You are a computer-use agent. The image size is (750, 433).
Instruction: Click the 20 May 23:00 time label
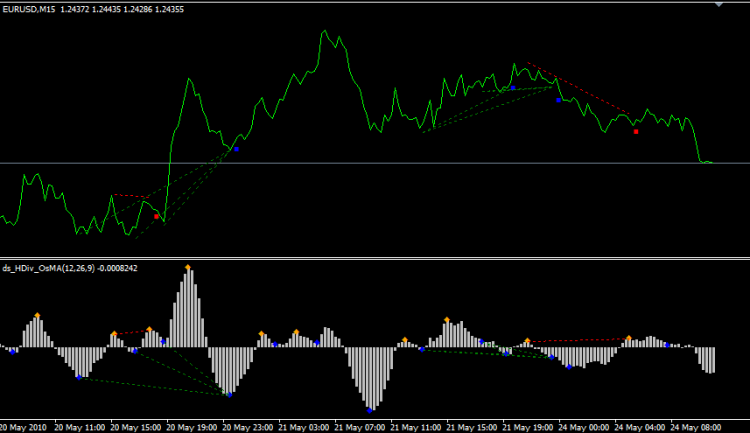[x=247, y=427]
